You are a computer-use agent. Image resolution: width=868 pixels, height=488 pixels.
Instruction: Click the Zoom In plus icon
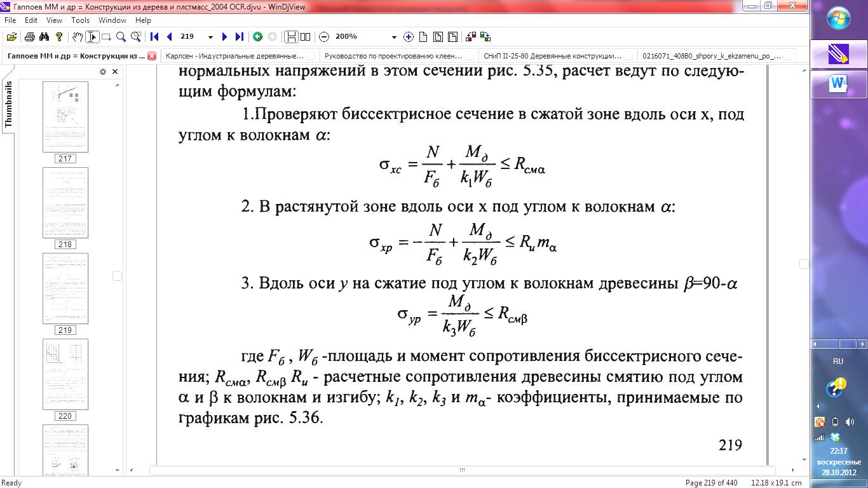409,37
